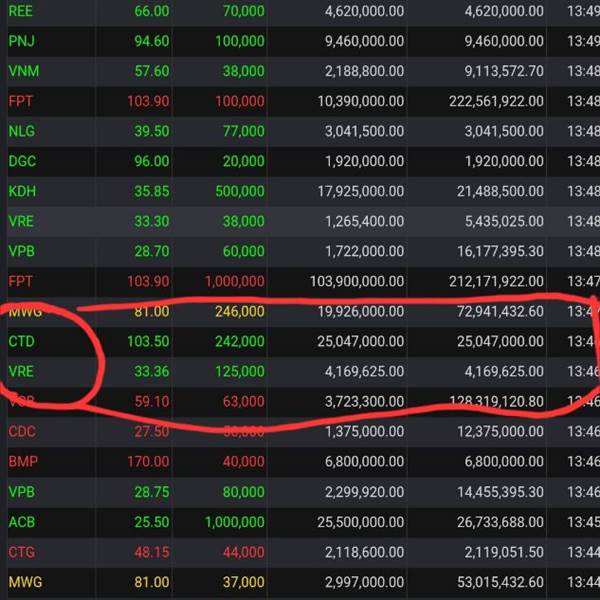Click total 21,488,500.00 in KDH row
Viewport: 600px width, 600px height.
(500, 191)
